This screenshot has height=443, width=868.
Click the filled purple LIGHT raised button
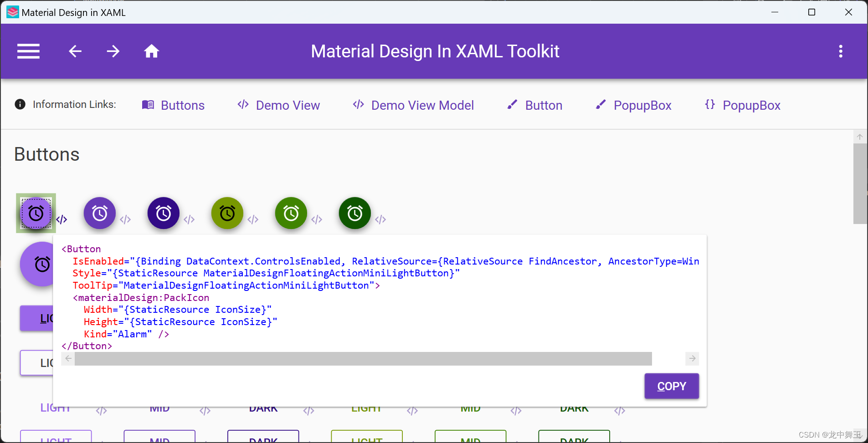(x=36, y=318)
